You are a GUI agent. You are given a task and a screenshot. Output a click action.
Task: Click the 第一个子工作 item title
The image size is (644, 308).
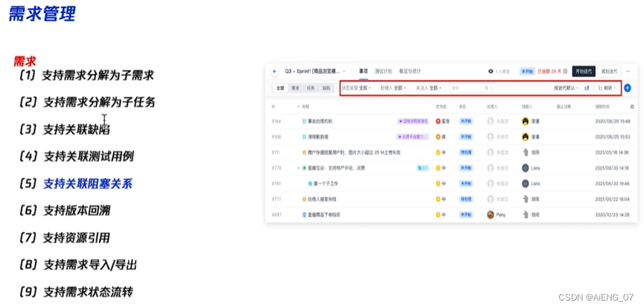[x=326, y=183]
